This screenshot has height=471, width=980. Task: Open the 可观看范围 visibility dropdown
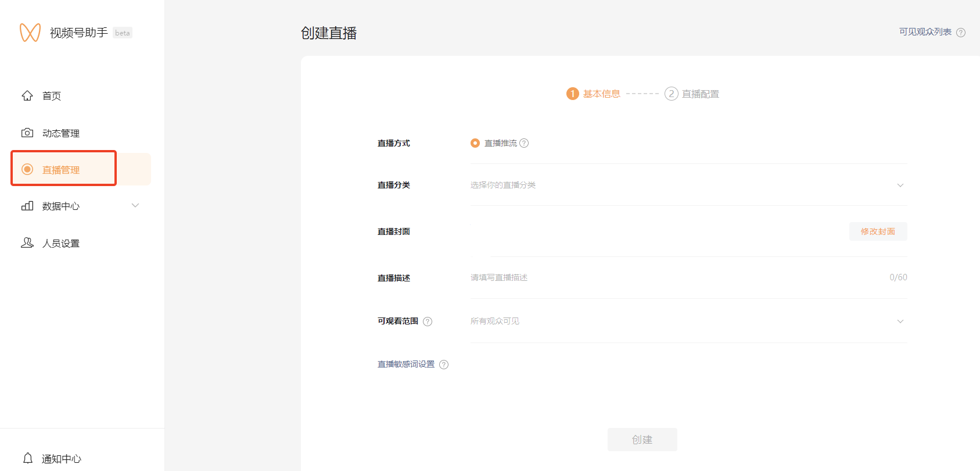point(688,322)
